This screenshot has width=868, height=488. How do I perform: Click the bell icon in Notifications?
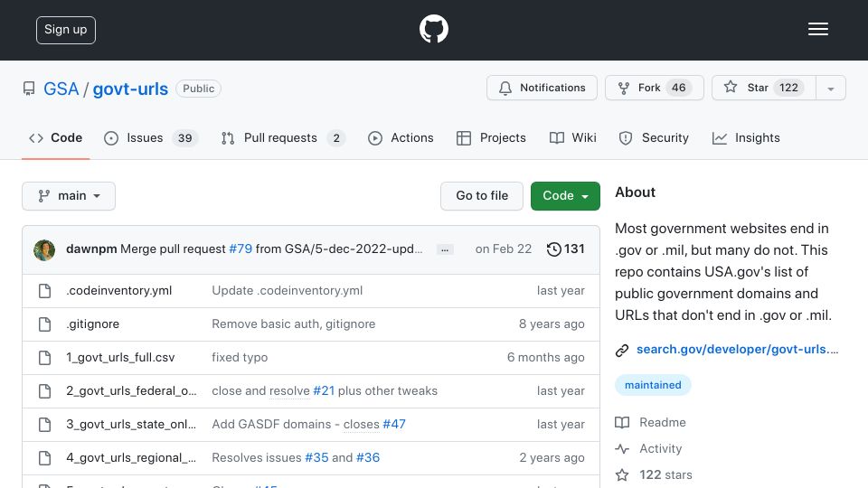[505, 88]
